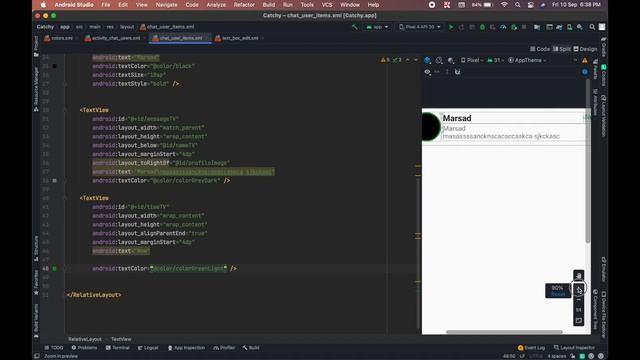Screen dimensions: 640x360
Task: Open the API 31 version dropdown in preview
Action: 496,60
